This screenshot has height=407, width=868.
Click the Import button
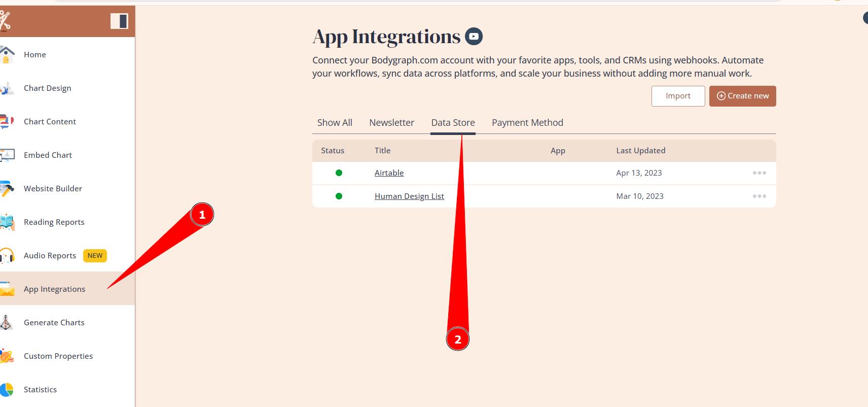678,96
